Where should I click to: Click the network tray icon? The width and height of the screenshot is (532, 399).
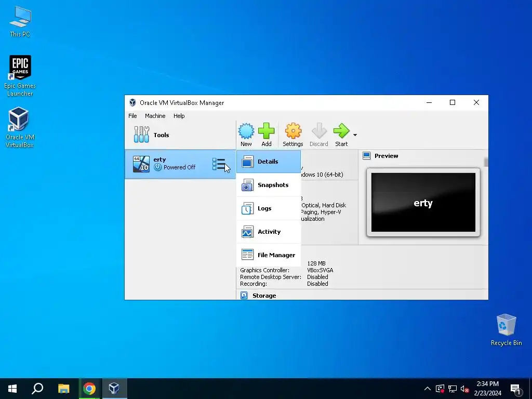point(453,389)
